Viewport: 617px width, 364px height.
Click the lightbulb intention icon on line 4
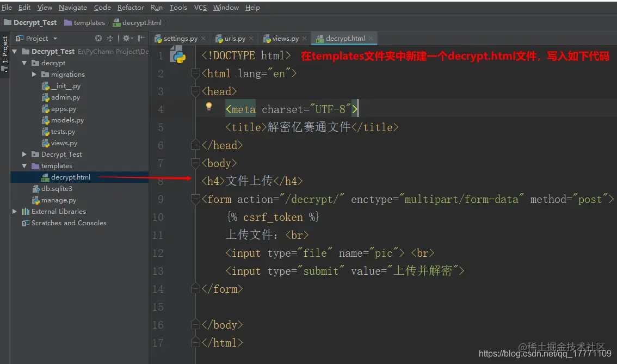(209, 106)
